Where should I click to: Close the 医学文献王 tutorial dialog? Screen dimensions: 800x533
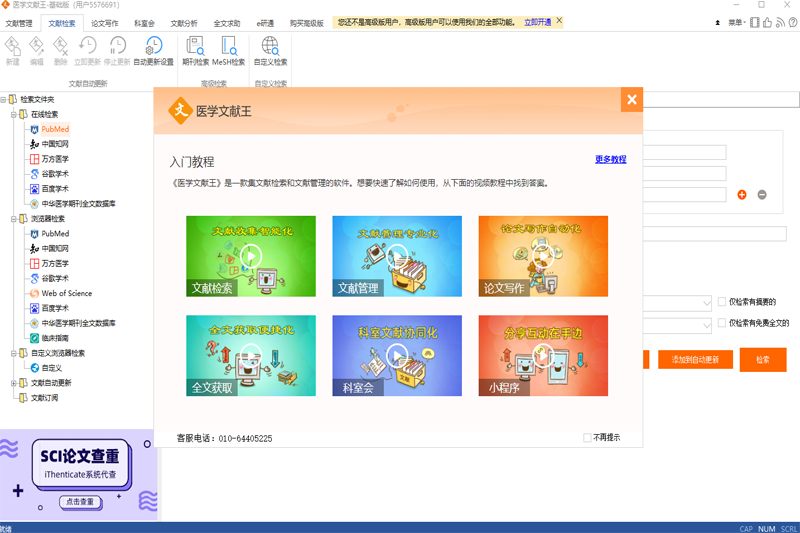coord(631,99)
